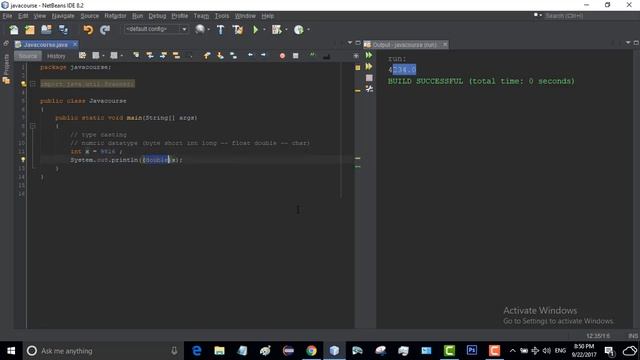The image size is (640, 360).
Task: Open the Team menu
Action: pyautogui.click(x=201, y=16)
